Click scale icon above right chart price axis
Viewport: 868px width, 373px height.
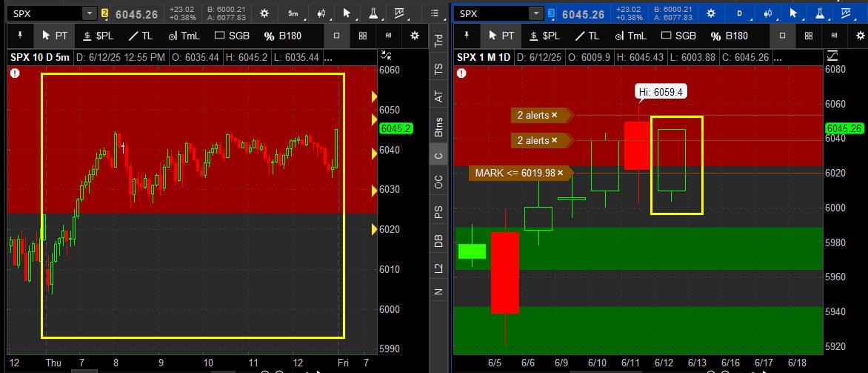coord(832,56)
